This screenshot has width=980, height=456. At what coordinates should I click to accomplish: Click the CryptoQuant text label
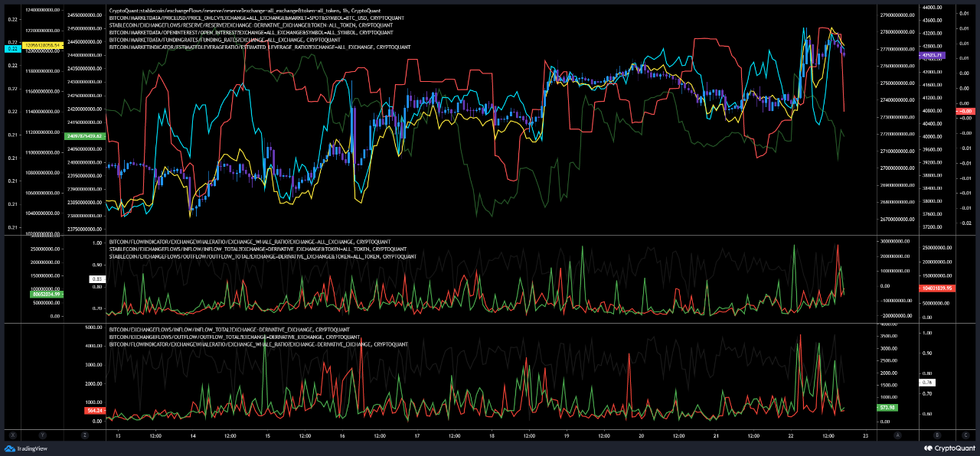tap(956, 447)
